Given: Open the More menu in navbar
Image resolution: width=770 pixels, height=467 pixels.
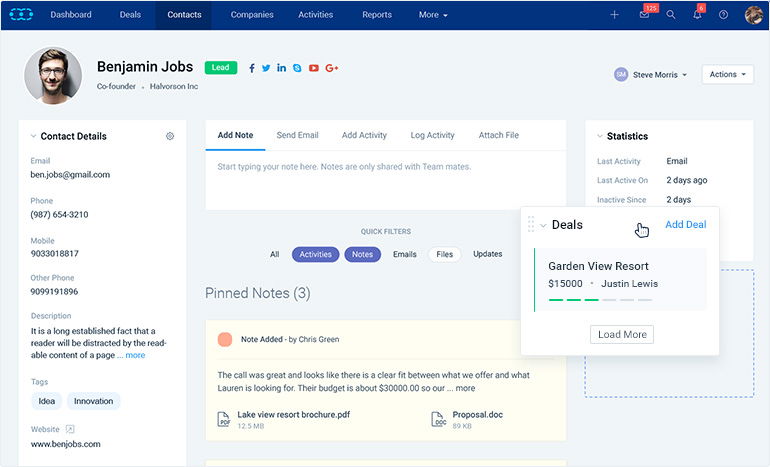Looking at the screenshot, I should point(433,15).
